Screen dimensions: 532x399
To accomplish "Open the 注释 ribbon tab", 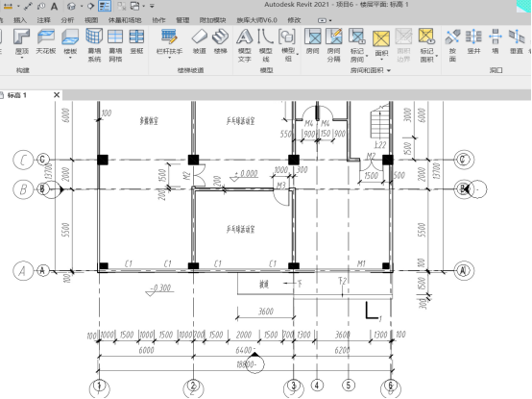I will [44, 20].
